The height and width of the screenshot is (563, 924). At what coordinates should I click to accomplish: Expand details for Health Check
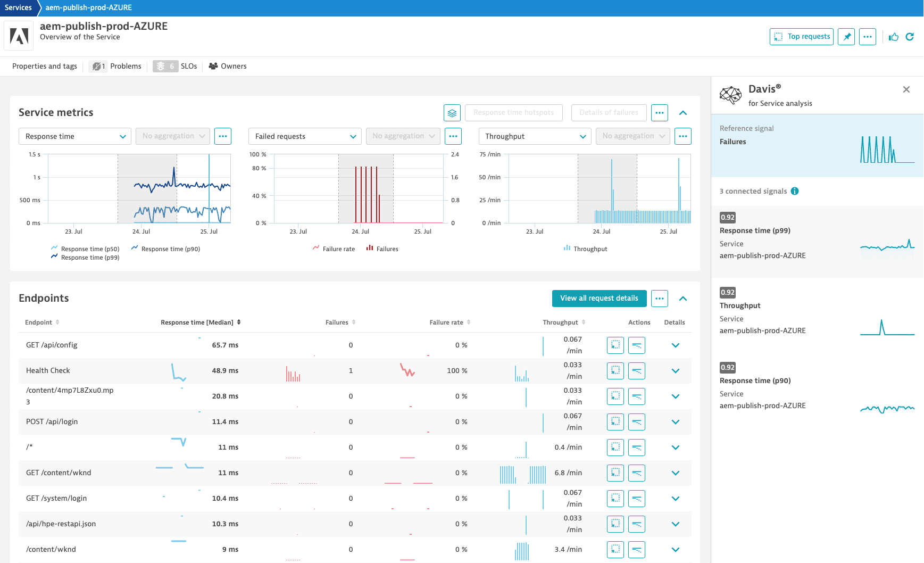676,371
